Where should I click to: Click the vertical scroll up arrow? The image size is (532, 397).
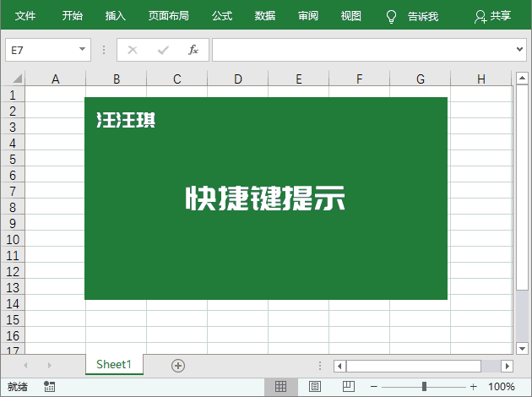[522, 78]
